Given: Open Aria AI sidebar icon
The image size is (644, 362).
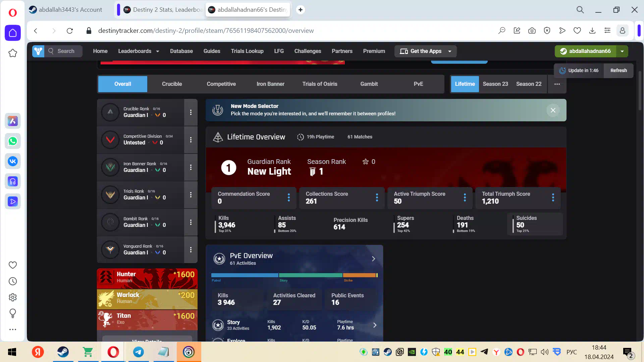Looking at the screenshot, I should pos(13,121).
